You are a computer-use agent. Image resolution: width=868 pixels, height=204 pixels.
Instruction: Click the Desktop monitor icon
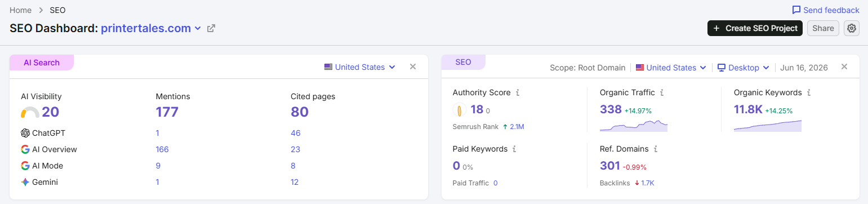722,68
